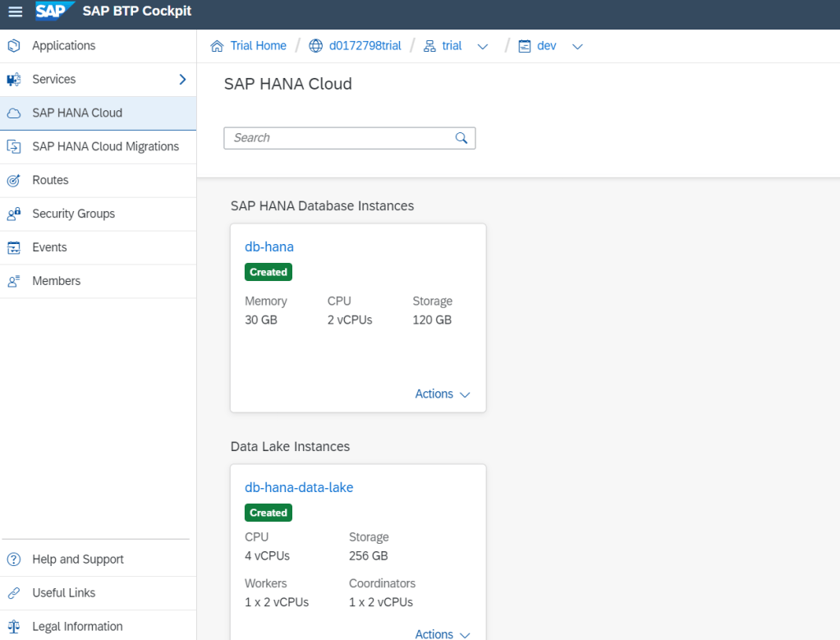The height and width of the screenshot is (640, 840).
Task: Open the trial subaccount dropdown chevron
Action: click(483, 46)
